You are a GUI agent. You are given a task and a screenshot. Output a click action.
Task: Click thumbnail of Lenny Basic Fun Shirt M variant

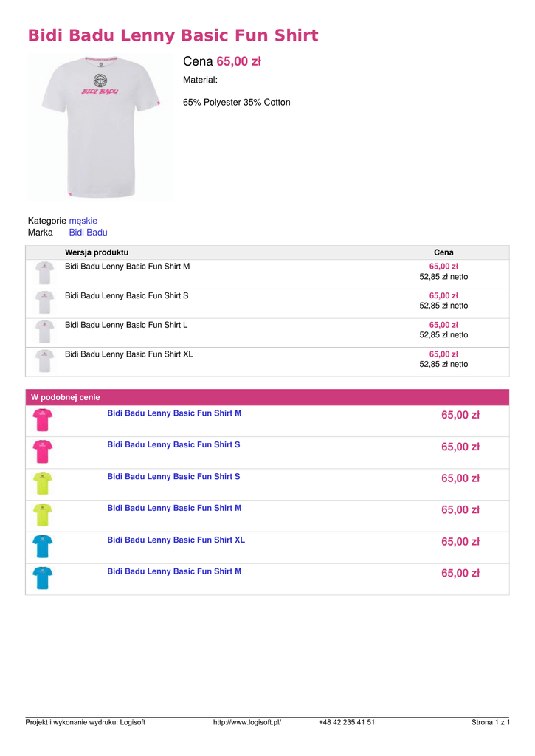(x=44, y=273)
